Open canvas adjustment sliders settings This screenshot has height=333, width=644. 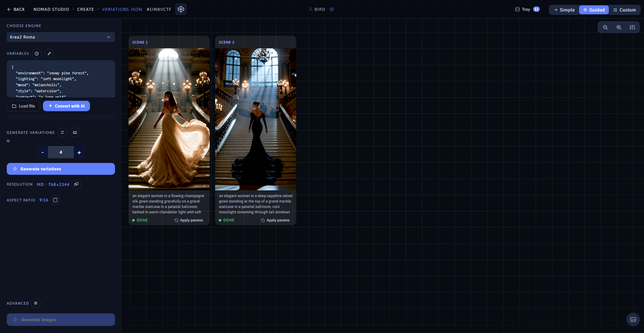632,27
